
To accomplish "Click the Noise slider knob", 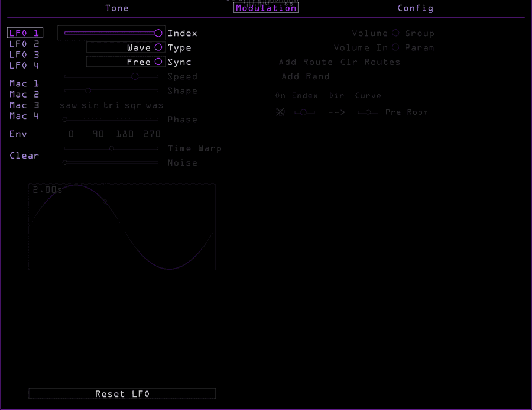I will point(65,163).
